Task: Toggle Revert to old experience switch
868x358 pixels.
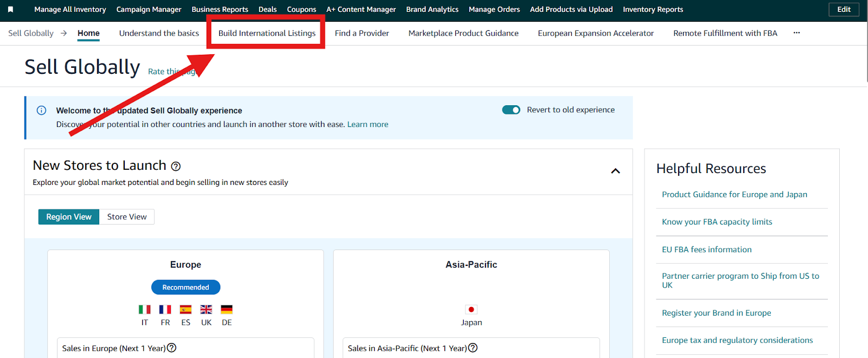Action: pyautogui.click(x=511, y=110)
